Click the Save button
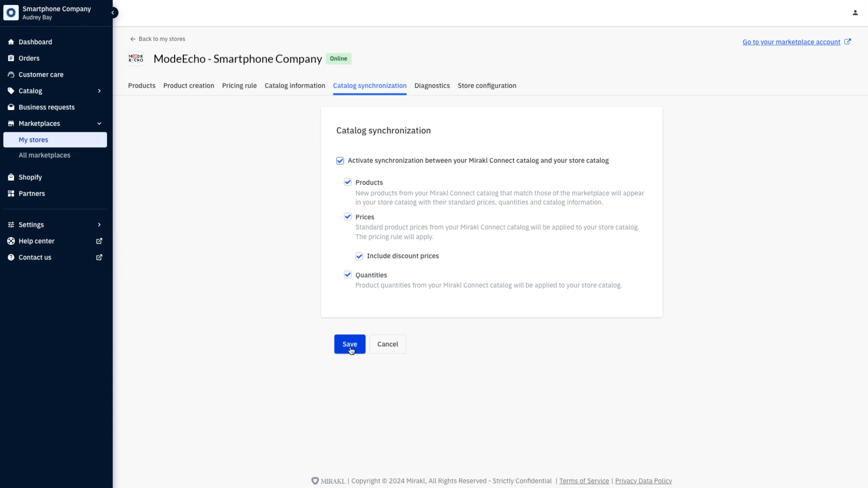This screenshot has height=488, width=868. (x=350, y=343)
